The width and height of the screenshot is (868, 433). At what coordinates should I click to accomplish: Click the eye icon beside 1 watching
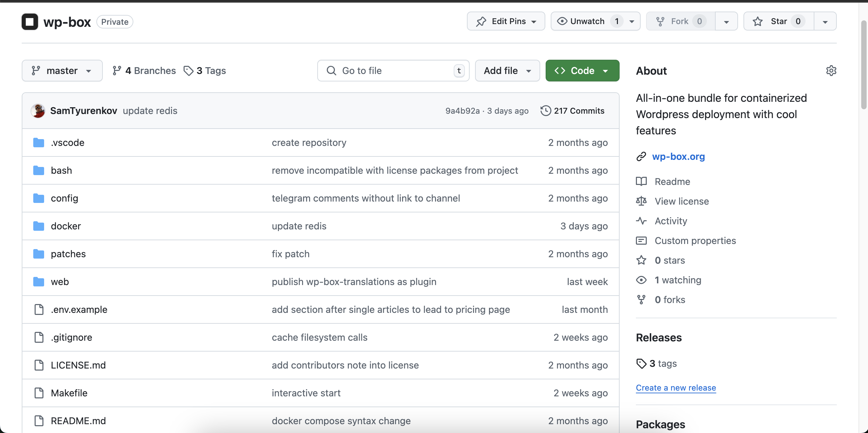[x=641, y=280]
